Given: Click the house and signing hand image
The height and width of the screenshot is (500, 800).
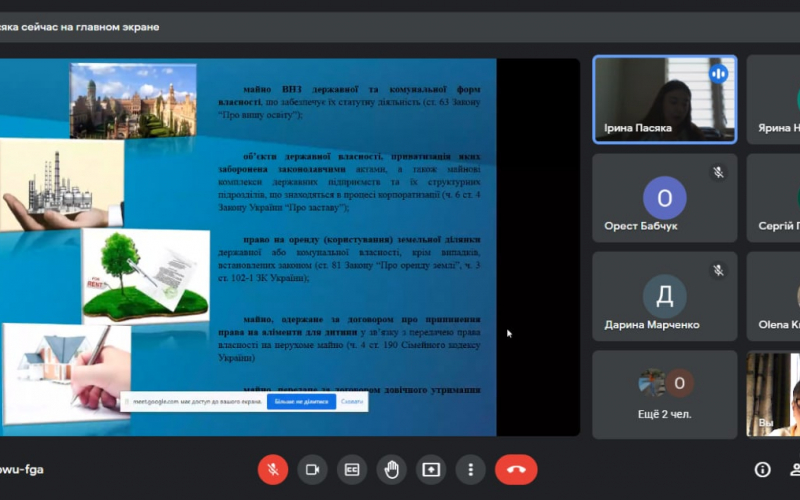Looking at the screenshot, I should pos(66,374).
